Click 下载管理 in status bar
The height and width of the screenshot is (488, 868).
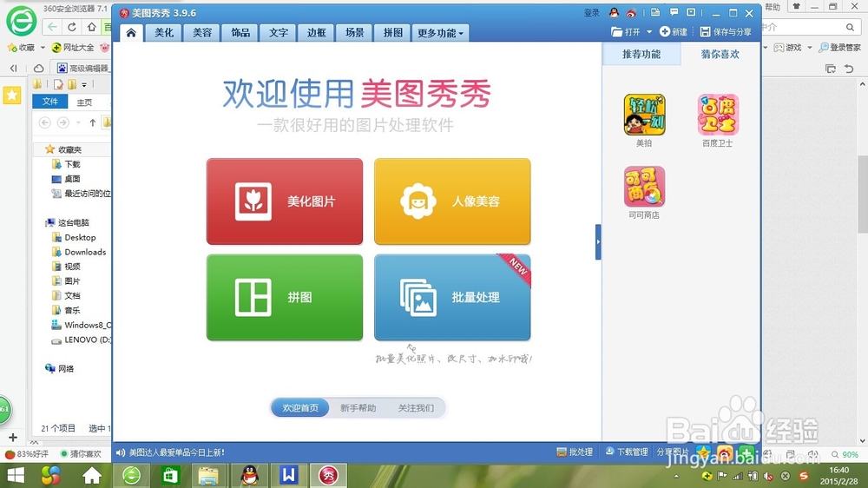[627, 452]
